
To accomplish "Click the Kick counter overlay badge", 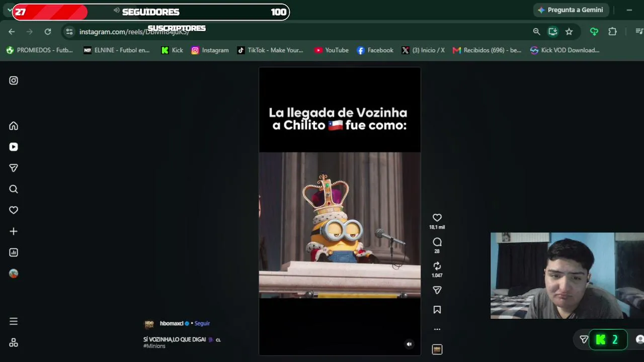I will 609,340.
